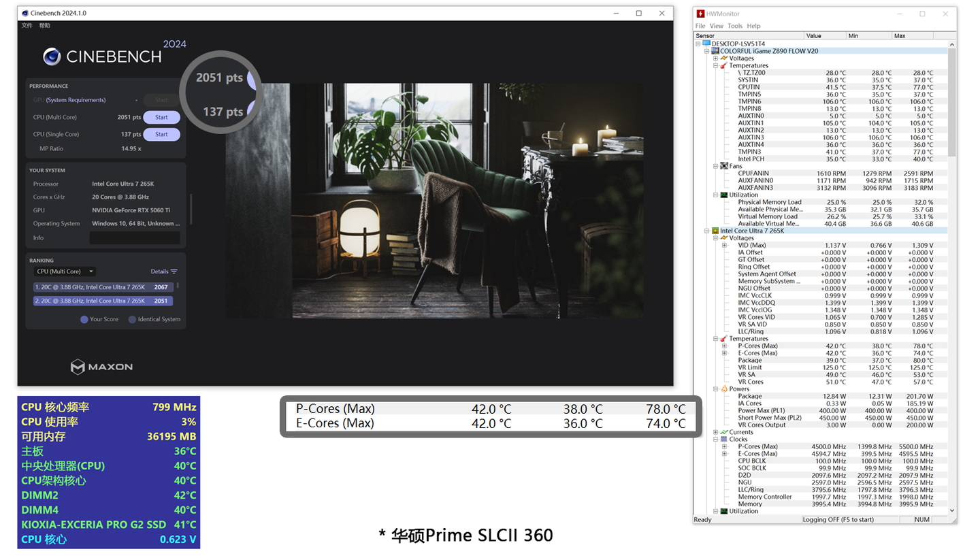The image size is (980, 560).
Task: Click the HWMonitor lightning icon in title bar
Action: click(x=701, y=14)
